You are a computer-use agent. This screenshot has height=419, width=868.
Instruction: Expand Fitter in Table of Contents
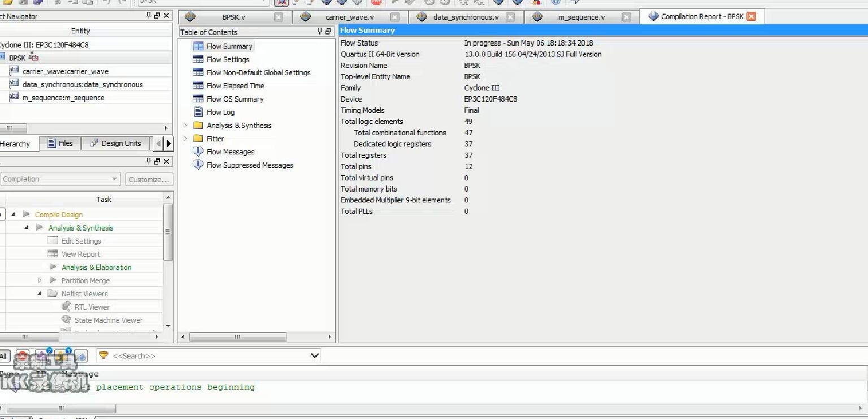185,139
